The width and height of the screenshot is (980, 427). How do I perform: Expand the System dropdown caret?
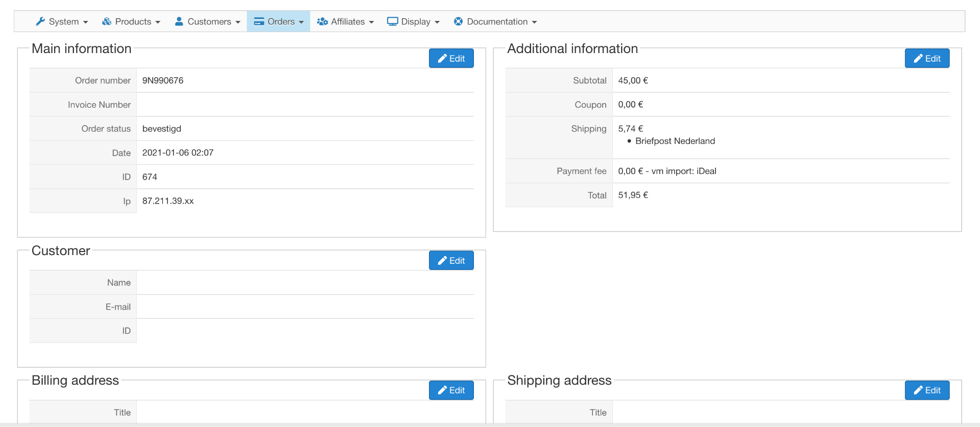(86, 22)
